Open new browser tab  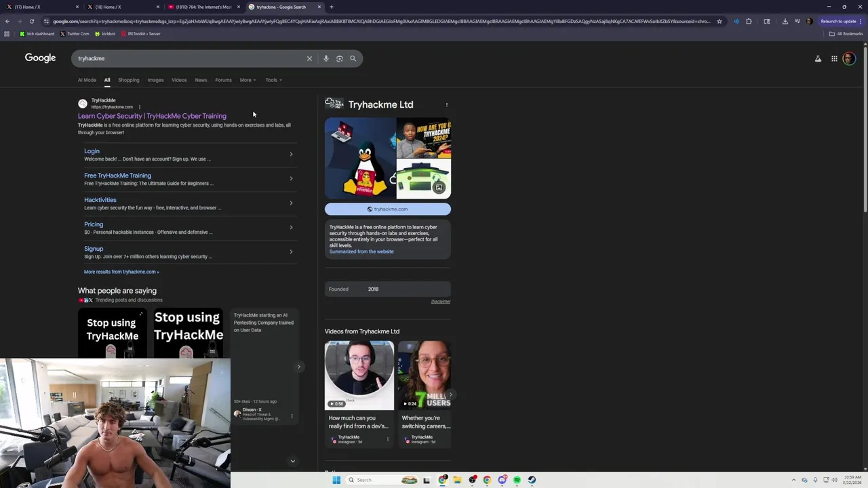pyautogui.click(x=331, y=7)
